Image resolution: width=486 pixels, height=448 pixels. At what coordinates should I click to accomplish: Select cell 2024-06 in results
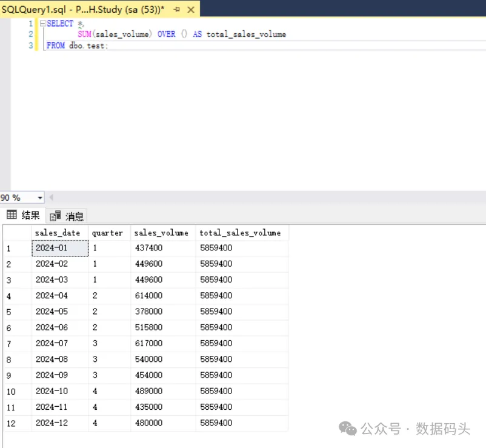[x=60, y=327]
